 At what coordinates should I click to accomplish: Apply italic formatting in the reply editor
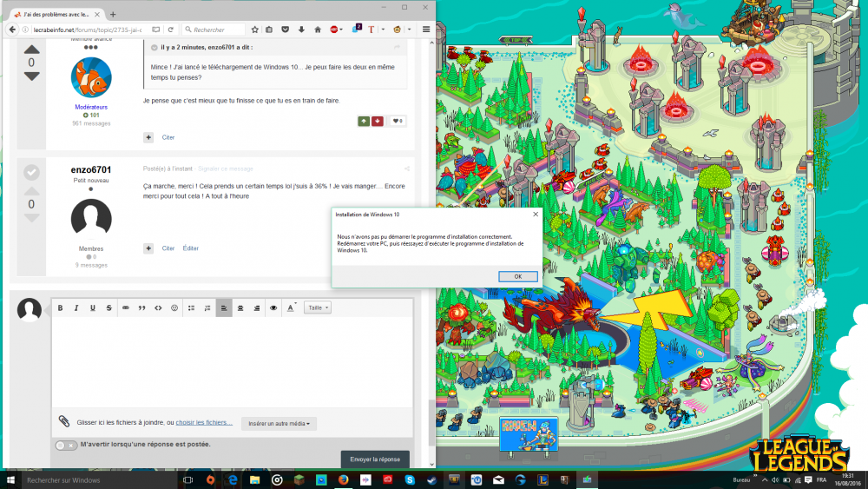[x=76, y=308]
